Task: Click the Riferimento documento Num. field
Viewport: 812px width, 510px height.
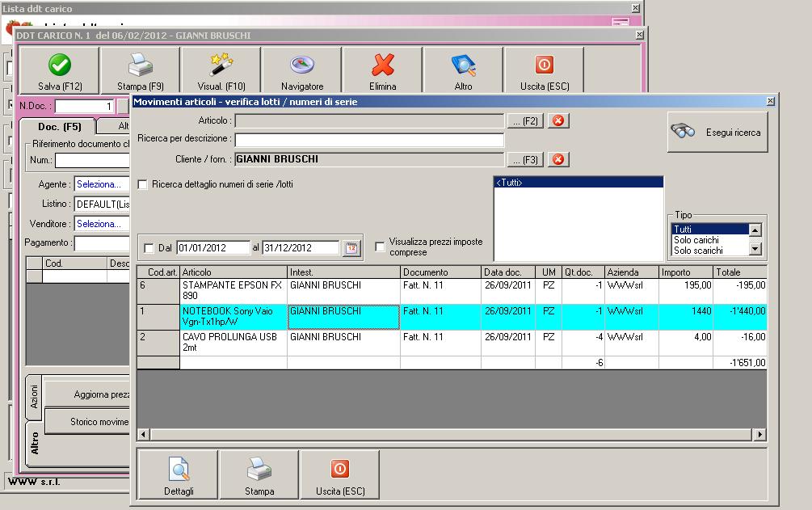Action: point(92,160)
